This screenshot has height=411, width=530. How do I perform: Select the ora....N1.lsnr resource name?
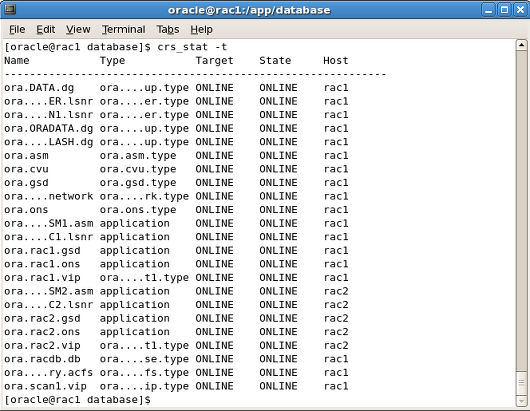[x=48, y=115]
